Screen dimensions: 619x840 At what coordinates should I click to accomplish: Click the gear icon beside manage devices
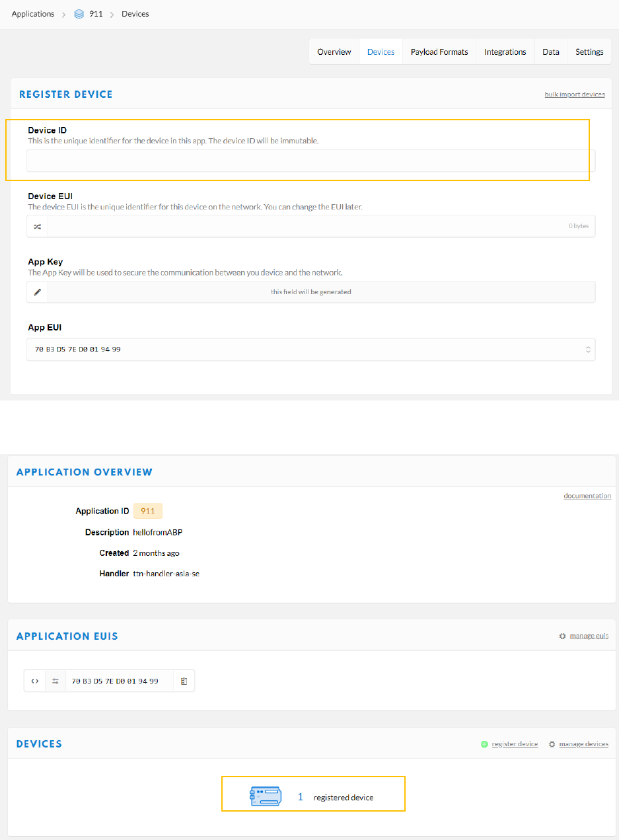(x=552, y=744)
